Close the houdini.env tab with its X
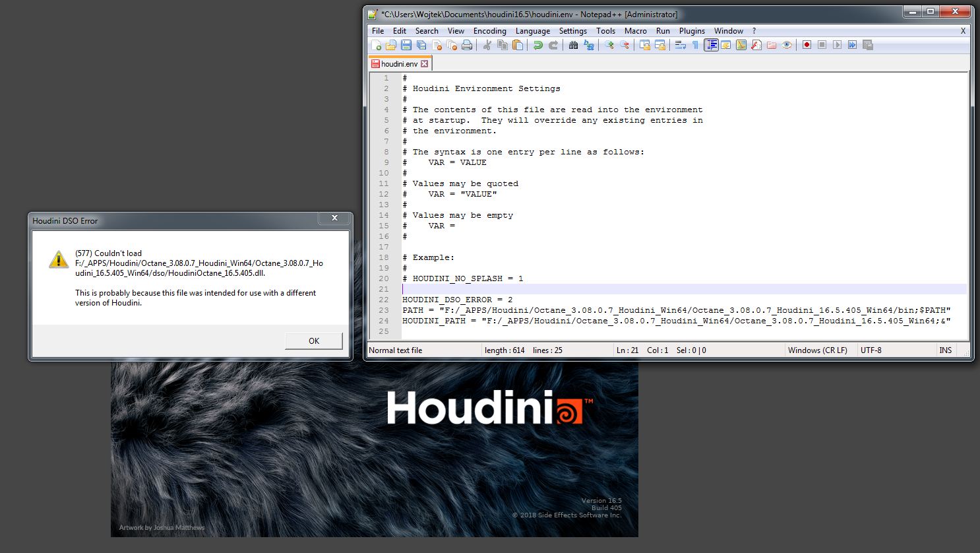 click(x=425, y=64)
